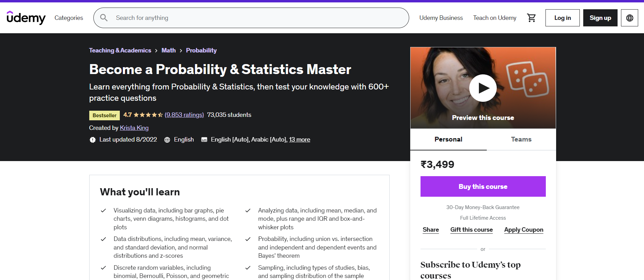Image resolution: width=644 pixels, height=280 pixels.
Task: Click the Probability union vs. intersection item
Action: click(x=317, y=247)
